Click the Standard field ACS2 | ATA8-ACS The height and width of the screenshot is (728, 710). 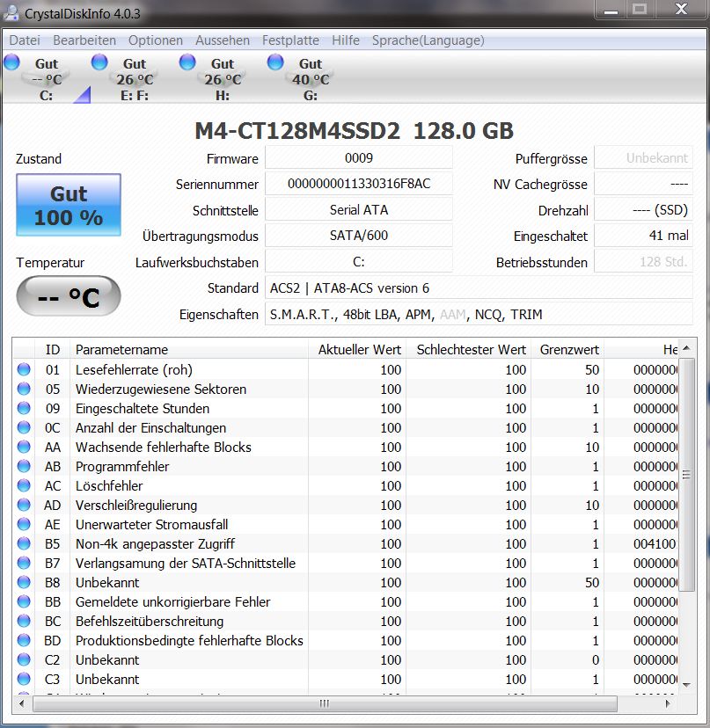click(x=479, y=288)
